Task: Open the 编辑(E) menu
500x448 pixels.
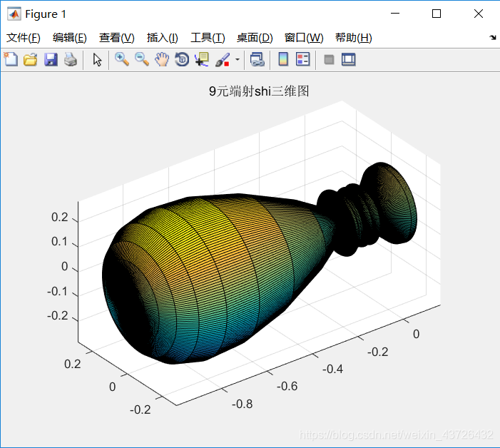Action: click(69, 38)
